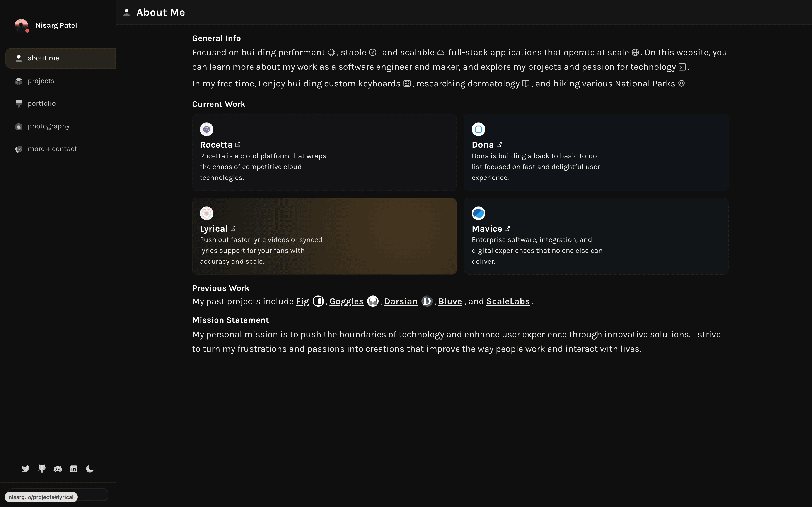The height and width of the screenshot is (507, 812).
Task: Open the Fig previous project link
Action: [302, 301]
